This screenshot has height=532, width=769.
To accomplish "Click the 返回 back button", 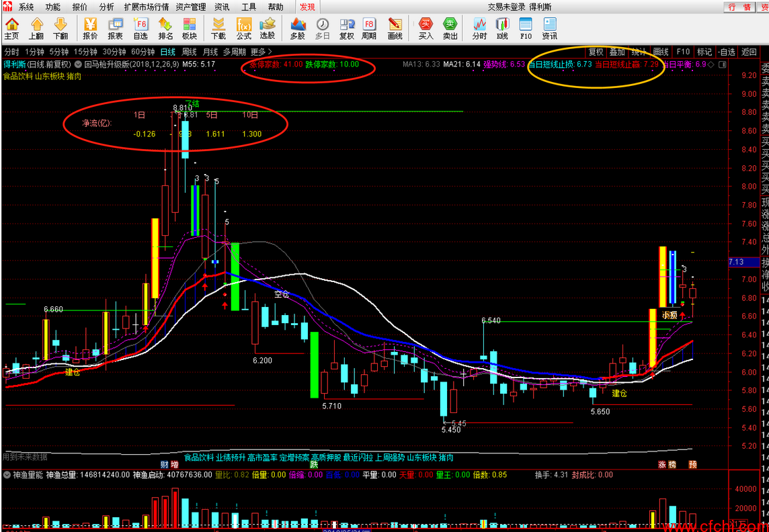I will 749,52.
